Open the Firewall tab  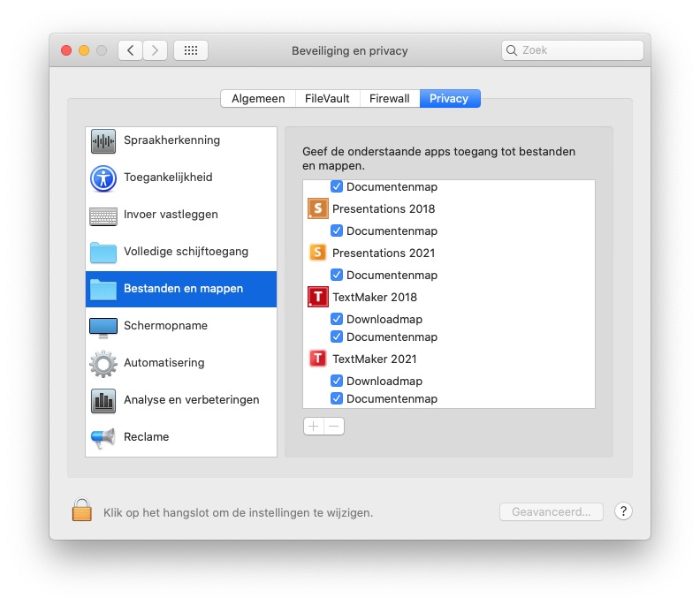pos(389,99)
